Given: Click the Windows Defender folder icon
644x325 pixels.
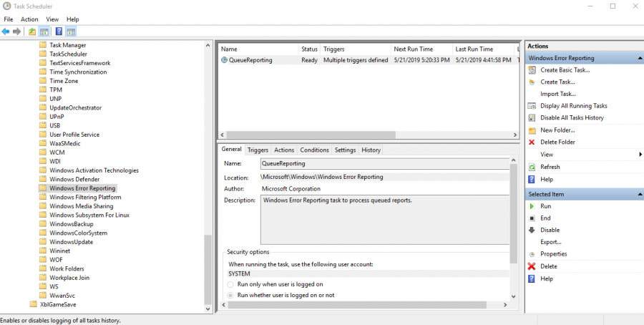Looking at the screenshot, I should 43,179.
